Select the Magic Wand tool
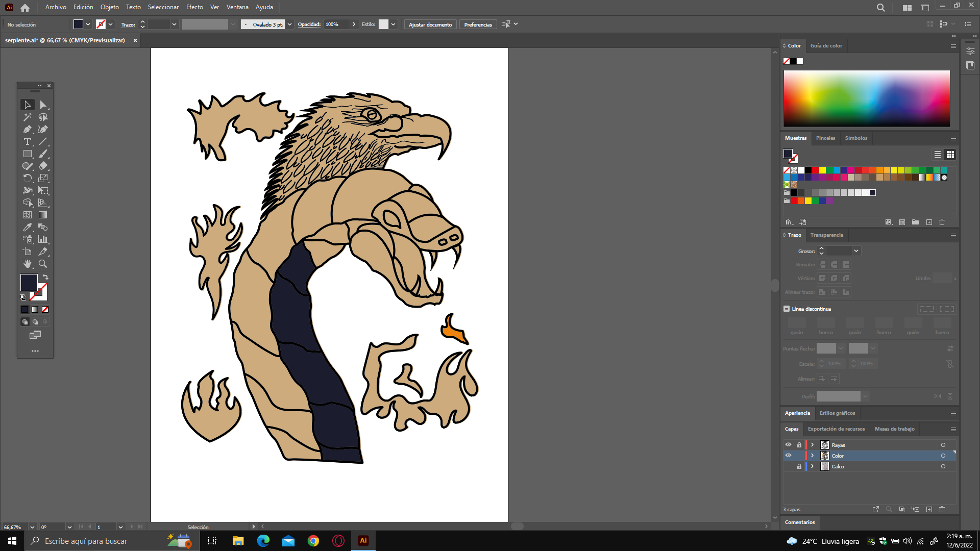 [x=28, y=117]
